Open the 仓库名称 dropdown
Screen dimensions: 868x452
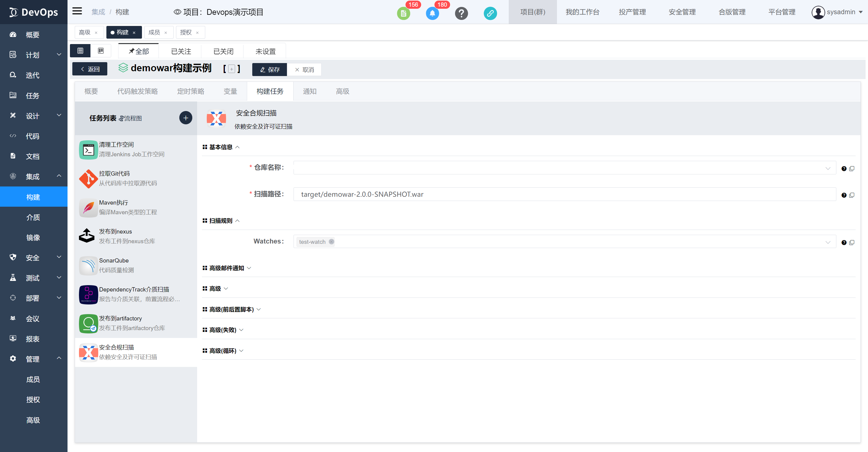[565, 168]
